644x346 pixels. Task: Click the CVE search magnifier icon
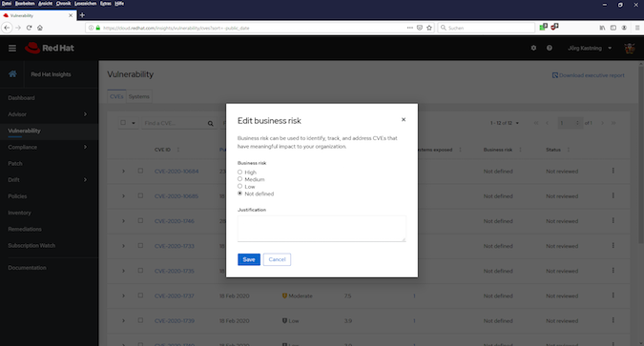pyautogui.click(x=210, y=123)
